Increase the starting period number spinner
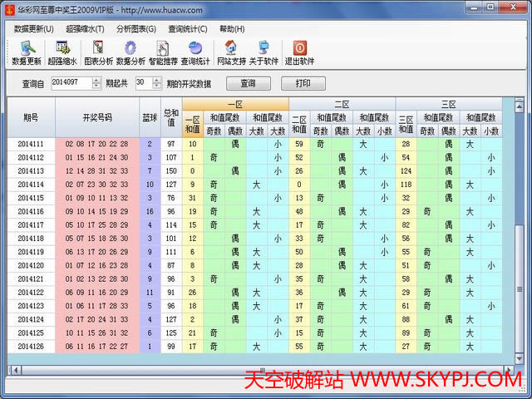Image resolution: width=532 pixels, height=399 pixels. (x=99, y=80)
